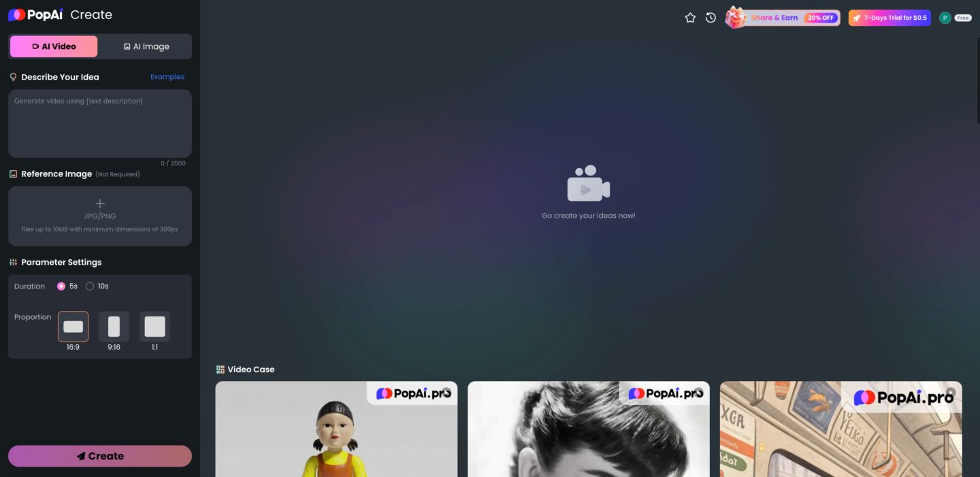
Task: Open the subway illustration video case thumbnail
Action: [x=841, y=429]
